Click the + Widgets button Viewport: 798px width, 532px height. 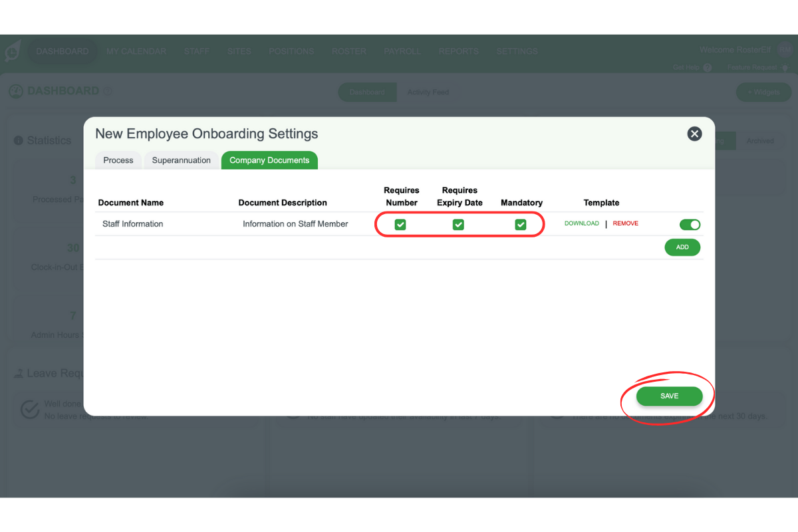763,92
